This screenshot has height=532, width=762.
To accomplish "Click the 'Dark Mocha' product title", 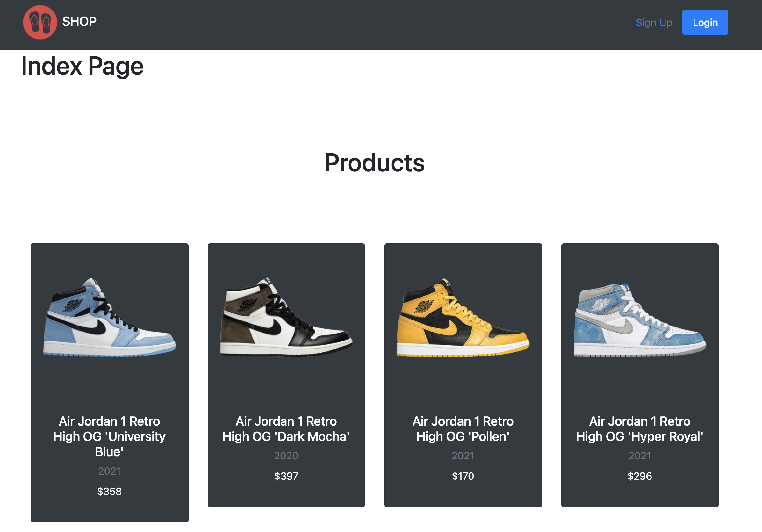I will [286, 429].
